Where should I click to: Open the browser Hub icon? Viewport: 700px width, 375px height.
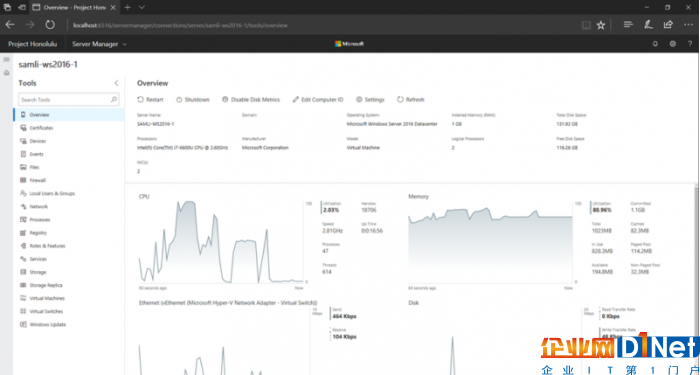pyautogui.click(x=628, y=25)
